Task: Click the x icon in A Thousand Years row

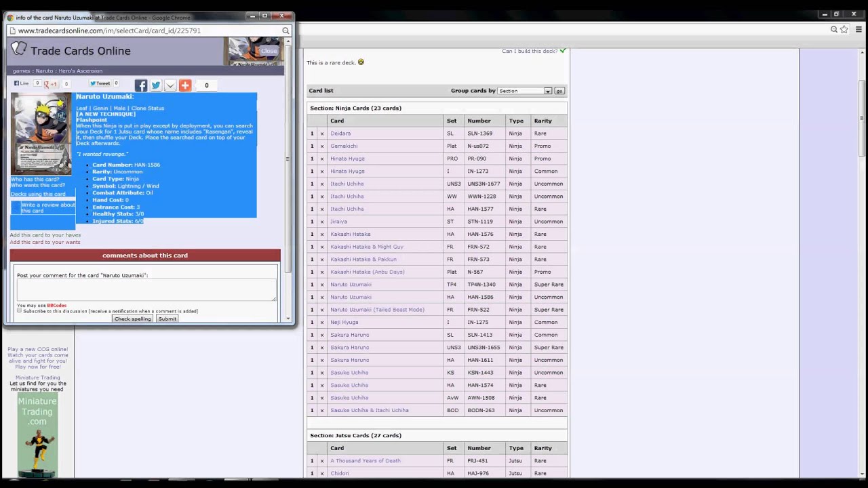Action: click(x=322, y=461)
